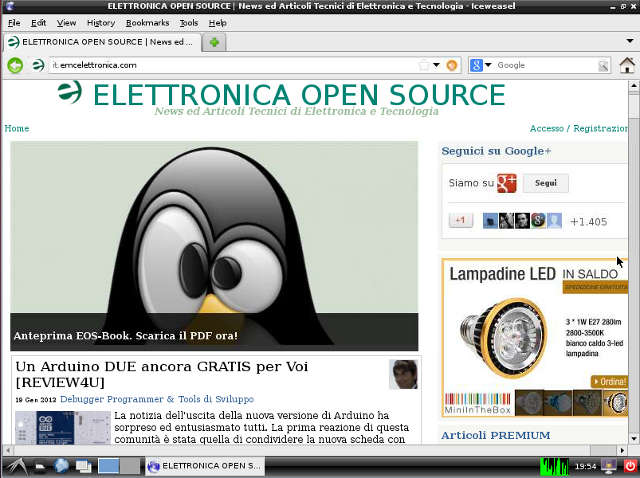Go to the home page with house icon

[627, 65]
